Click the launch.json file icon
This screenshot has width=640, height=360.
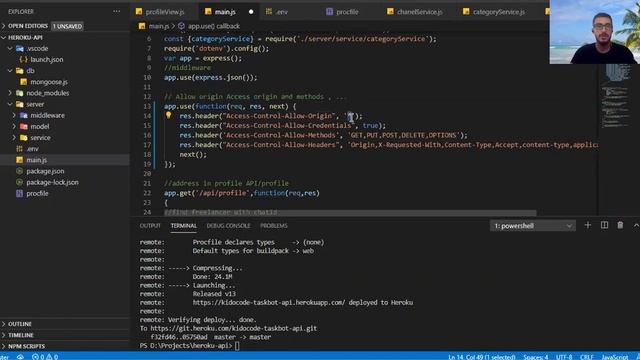(24, 60)
